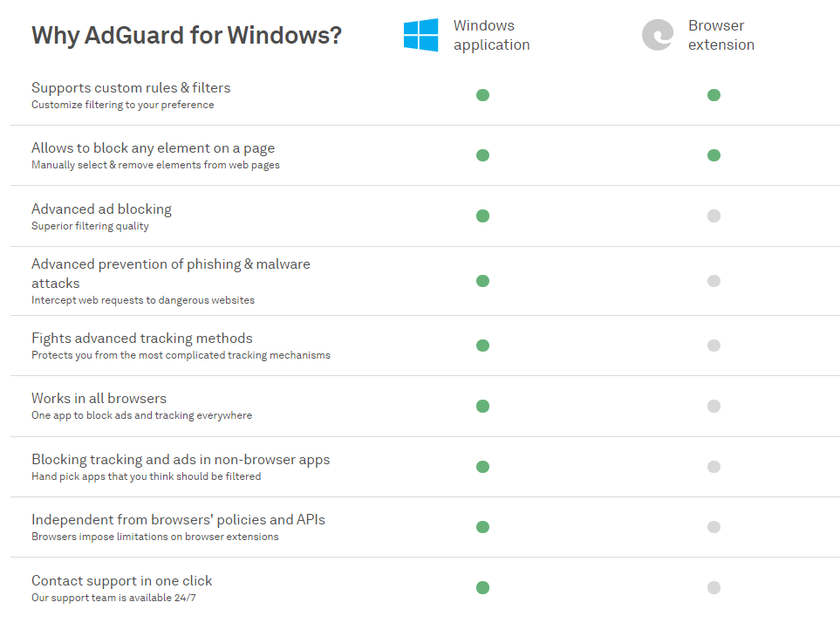Screen dimensions: 840x623
Task: Click green dot for custom rules, Browser column
Action: pyautogui.click(x=714, y=95)
